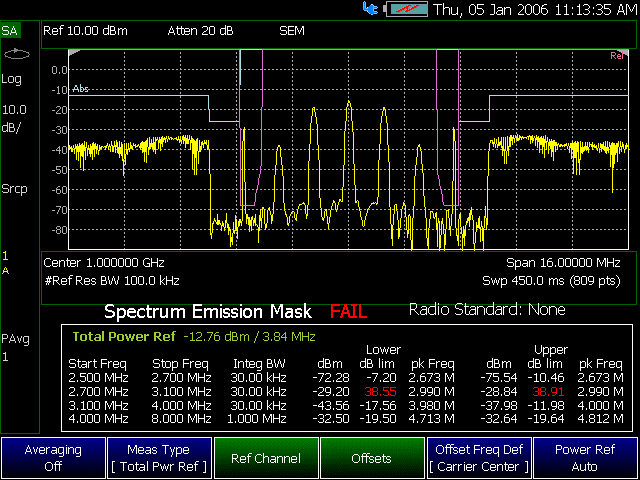The height and width of the screenshot is (480, 640).
Task: Click the Start Freq column header
Action: pos(98,364)
